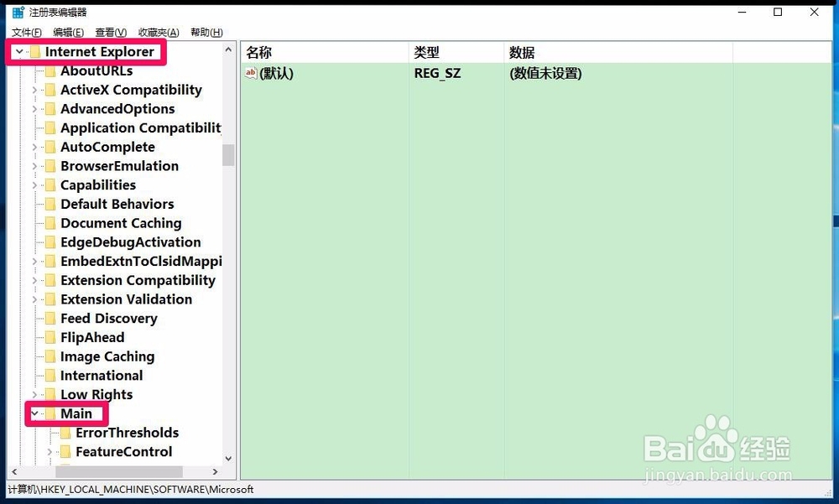The width and height of the screenshot is (839, 504).
Task: Open the 文件(F) menu
Action: point(27,32)
